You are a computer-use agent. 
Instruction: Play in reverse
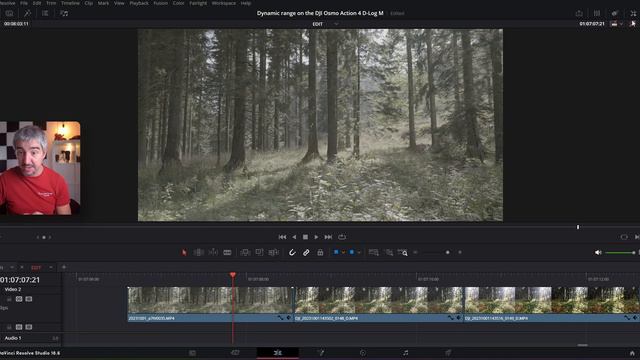(294, 237)
